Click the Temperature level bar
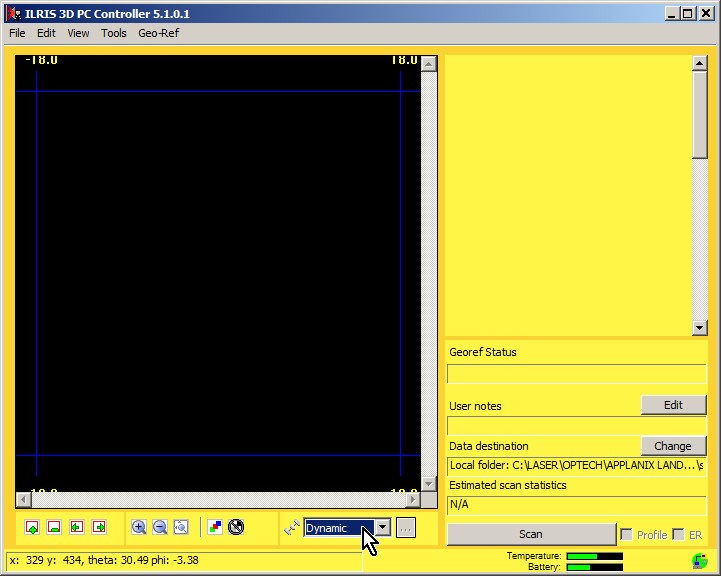Viewport: 721px width, 576px height. coord(595,556)
